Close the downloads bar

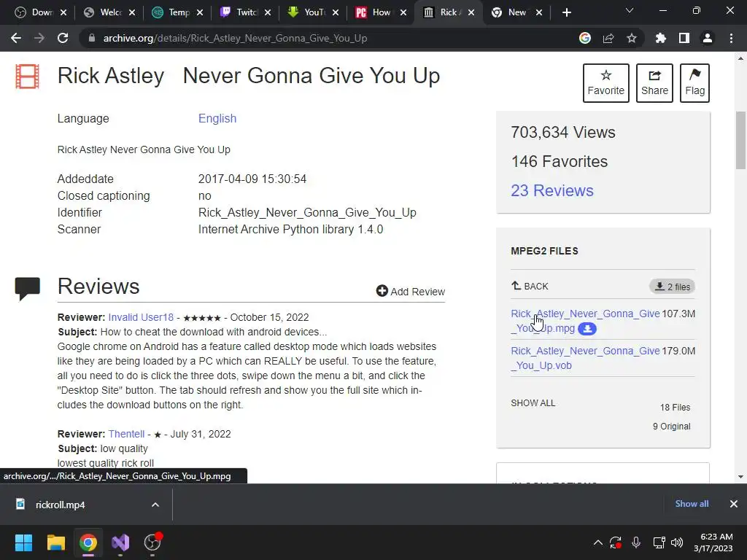(734, 504)
